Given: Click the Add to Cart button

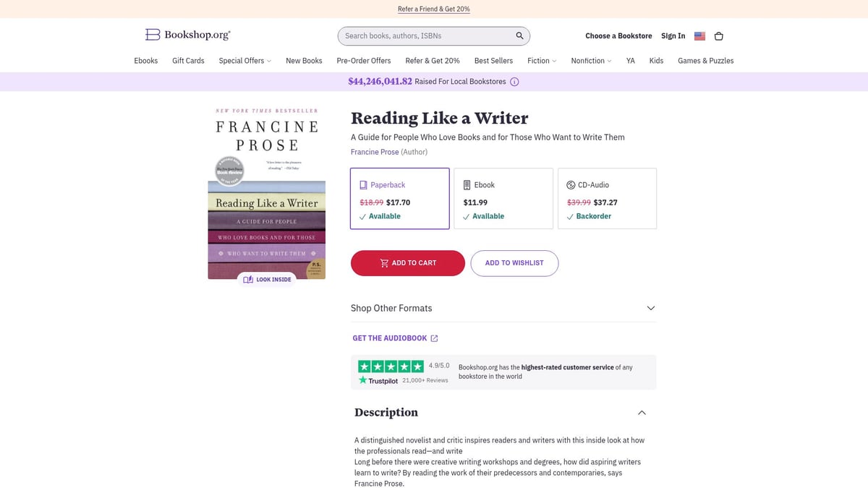Looking at the screenshot, I should pyautogui.click(x=407, y=263).
